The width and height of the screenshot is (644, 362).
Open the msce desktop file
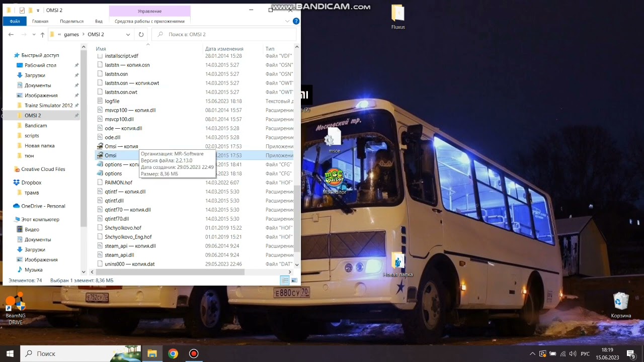tap(334, 141)
